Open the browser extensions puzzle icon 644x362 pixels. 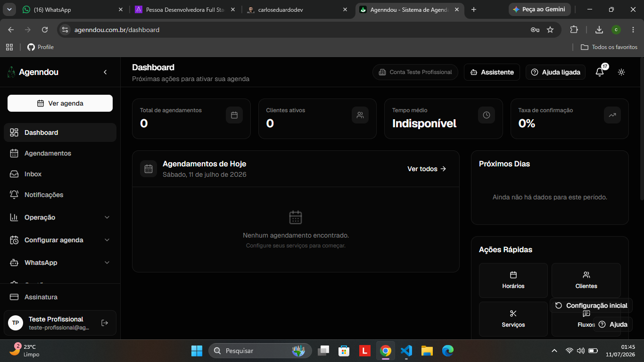[x=574, y=30]
